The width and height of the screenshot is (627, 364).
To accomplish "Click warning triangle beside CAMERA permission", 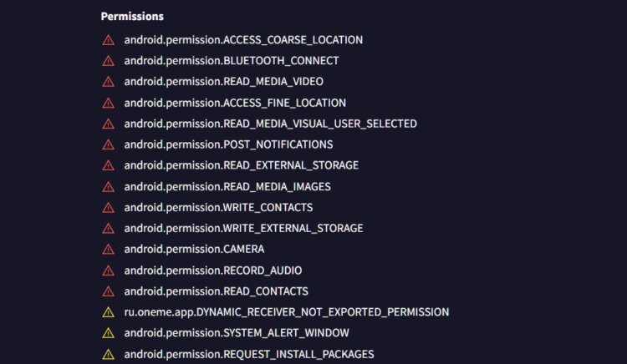I will tap(108, 250).
